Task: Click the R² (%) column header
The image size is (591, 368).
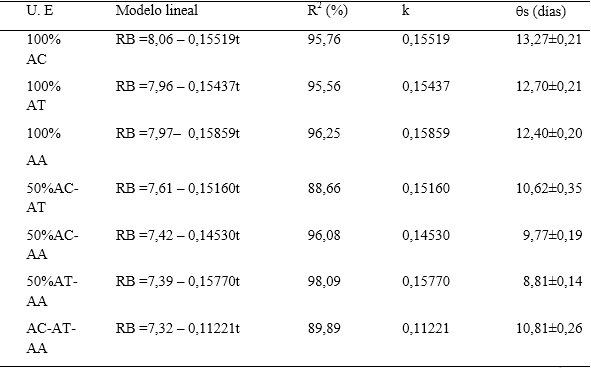Action: (327, 10)
